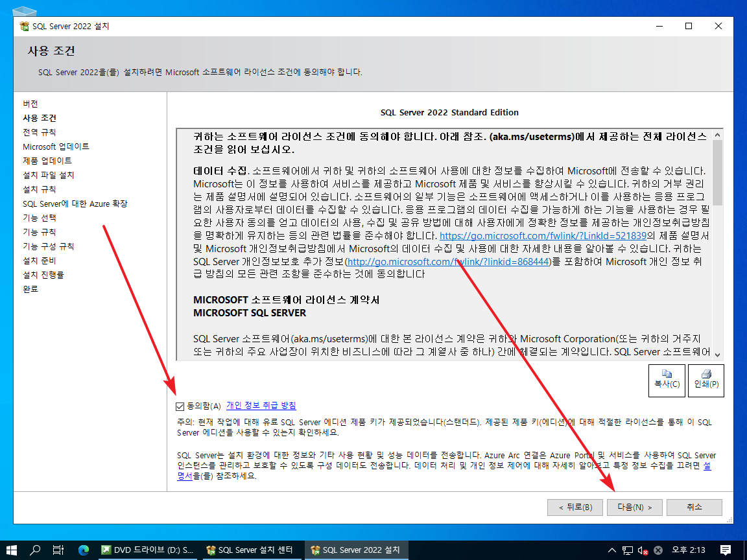Click the SQL Server setup title bar icon

(24, 26)
